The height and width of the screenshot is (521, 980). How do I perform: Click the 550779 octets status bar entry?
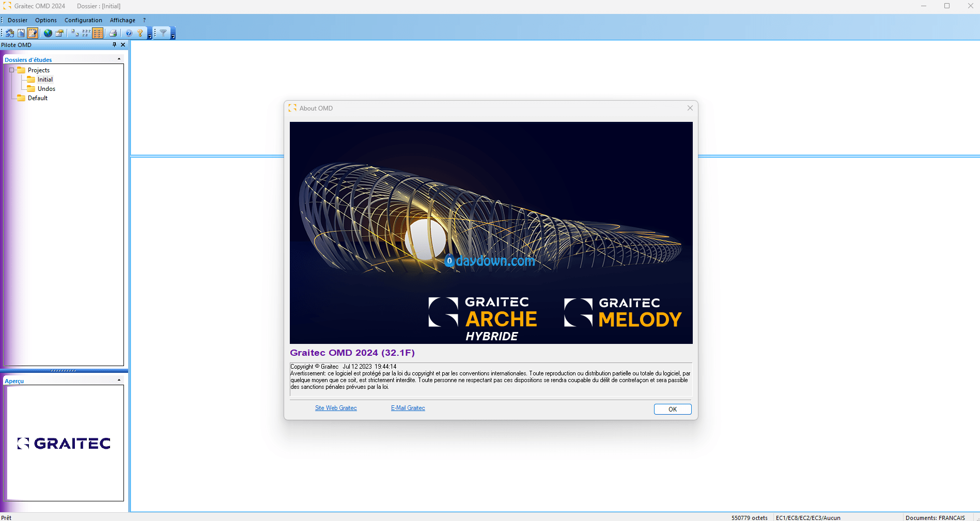coord(750,517)
